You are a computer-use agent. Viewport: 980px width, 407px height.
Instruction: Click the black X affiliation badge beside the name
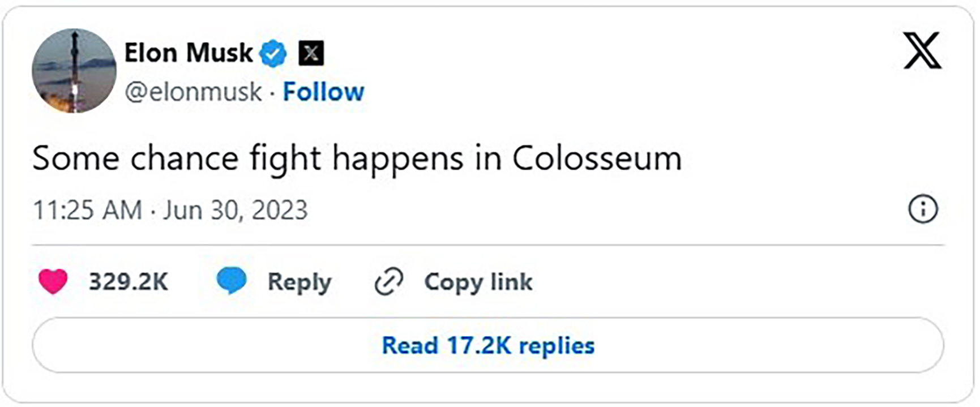click(x=311, y=54)
